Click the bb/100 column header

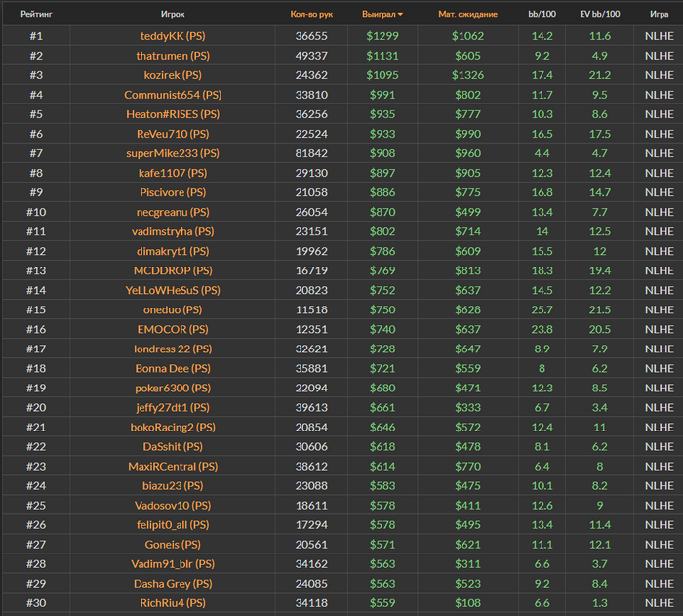[x=542, y=15]
